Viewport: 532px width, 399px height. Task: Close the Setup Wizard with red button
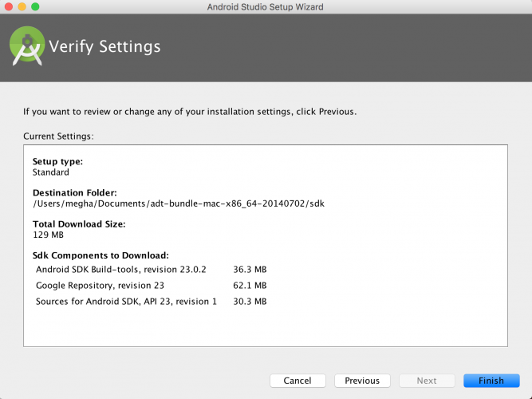[x=9, y=6]
